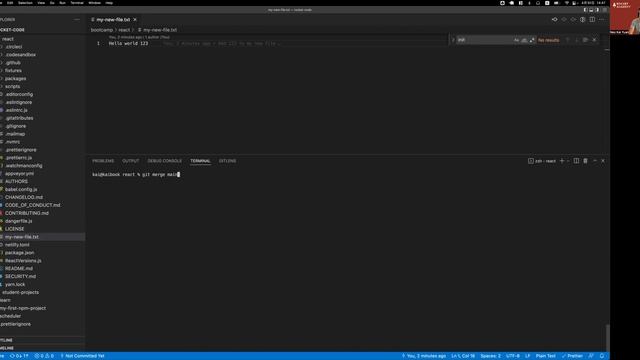Open the Customize Layout icon in title bar
Screen dimensions: 640x360
pos(604,10)
